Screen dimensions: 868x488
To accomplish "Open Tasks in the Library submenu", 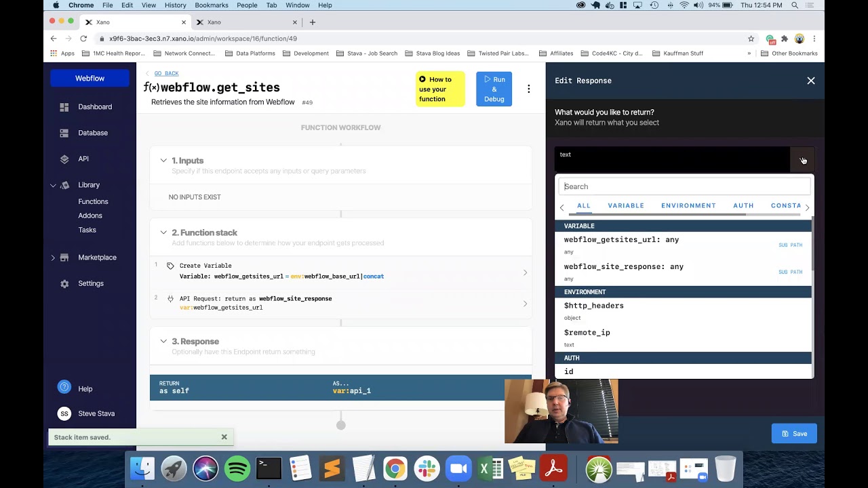I will [87, 230].
